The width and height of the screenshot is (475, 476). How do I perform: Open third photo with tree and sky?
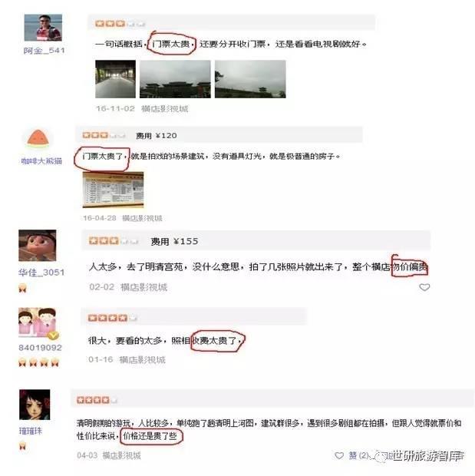[x=250, y=79]
